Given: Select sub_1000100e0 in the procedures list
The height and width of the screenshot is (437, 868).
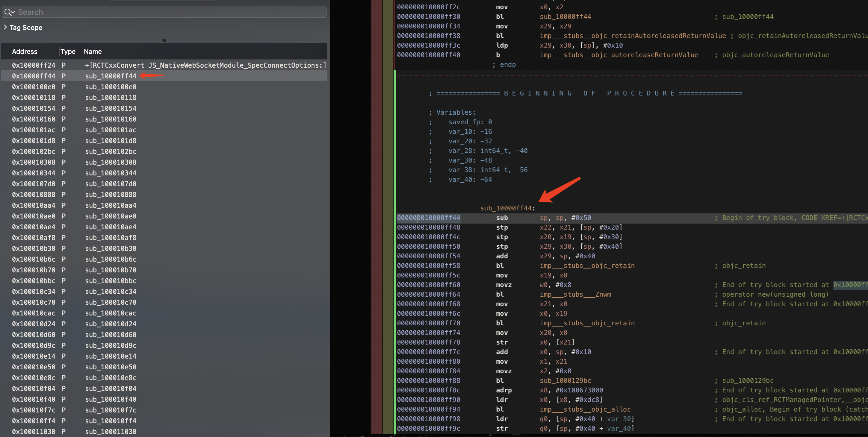Looking at the screenshot, I should click(x=164, y=87).
